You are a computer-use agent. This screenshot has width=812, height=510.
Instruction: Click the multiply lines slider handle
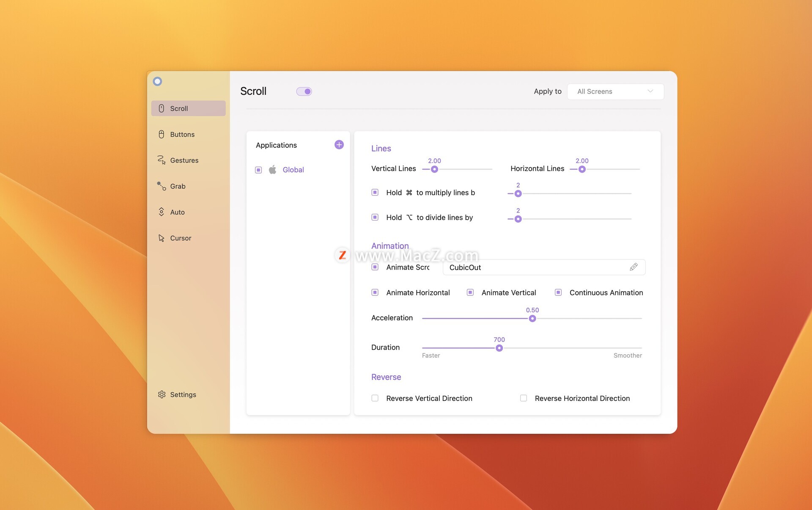[518, 194]
